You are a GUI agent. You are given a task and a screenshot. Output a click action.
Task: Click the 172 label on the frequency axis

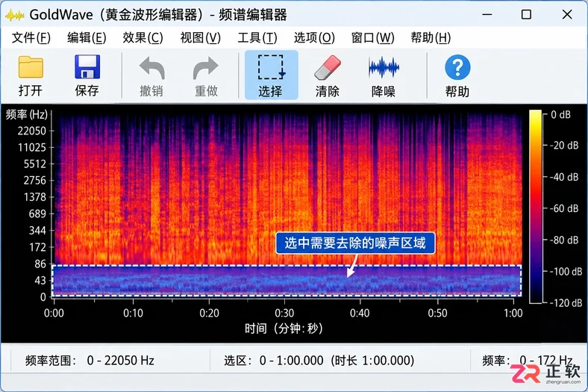[x=37, y=247]
